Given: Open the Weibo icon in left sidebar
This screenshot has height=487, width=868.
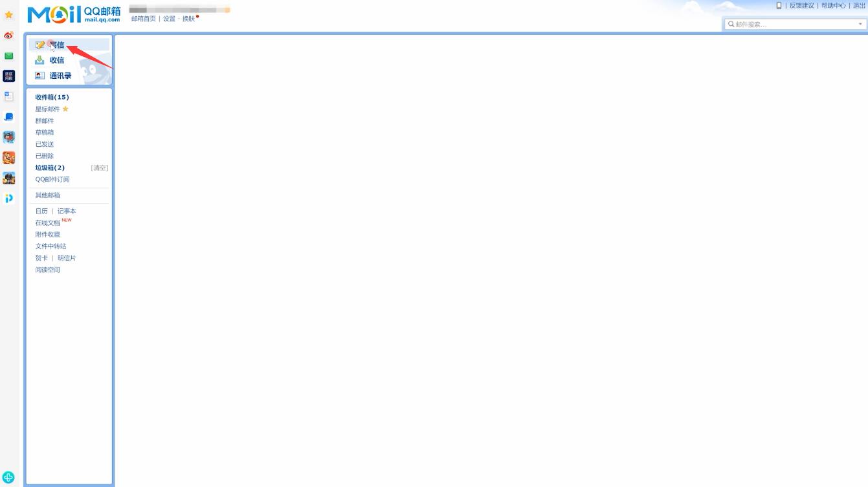Looking at the screenshot, I should click(x=9, y=35).
